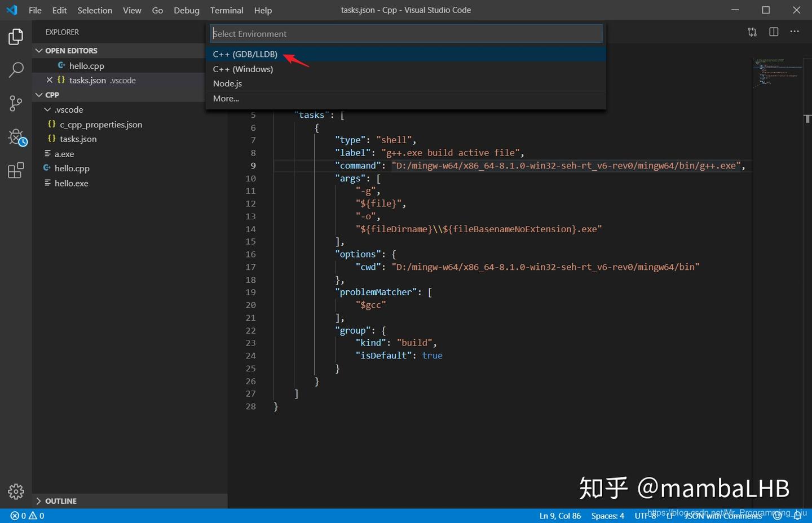Open the Extensions icon in activity bar
This screenshot has height=523, width=812.
click(15, 170)
